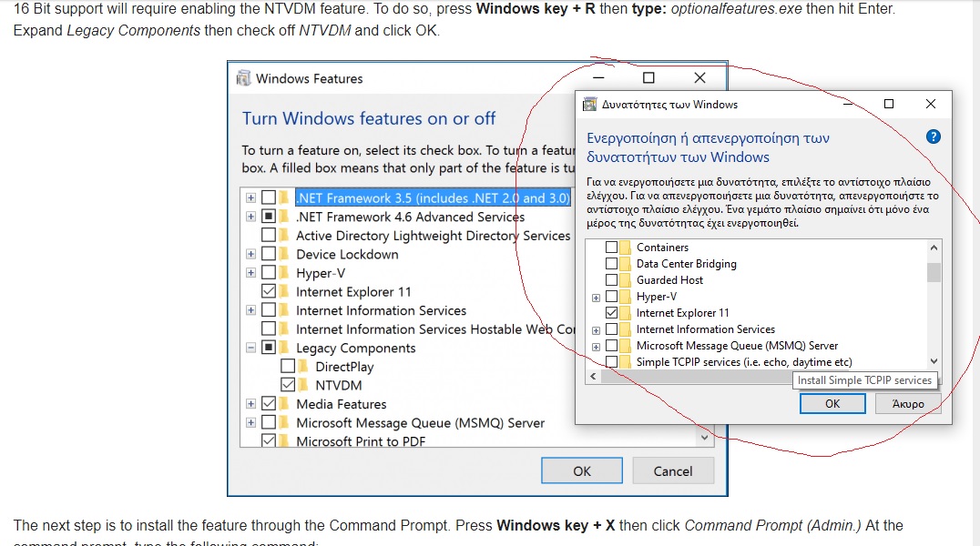Click the DirectPlay folder icon
980x546 pixels.
[x=303, y=366]
